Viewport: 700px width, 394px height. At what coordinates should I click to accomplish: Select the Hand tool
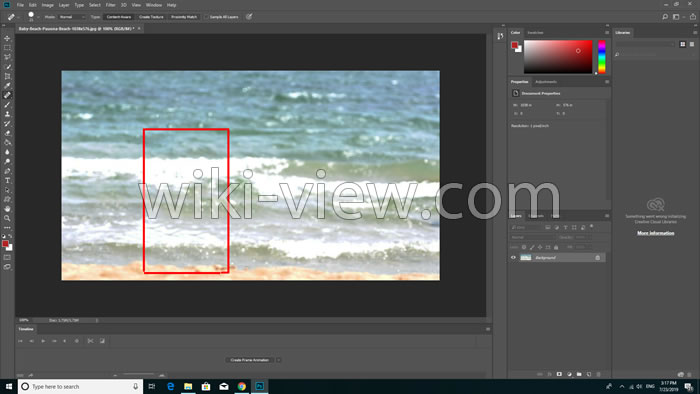pos(7,209)
